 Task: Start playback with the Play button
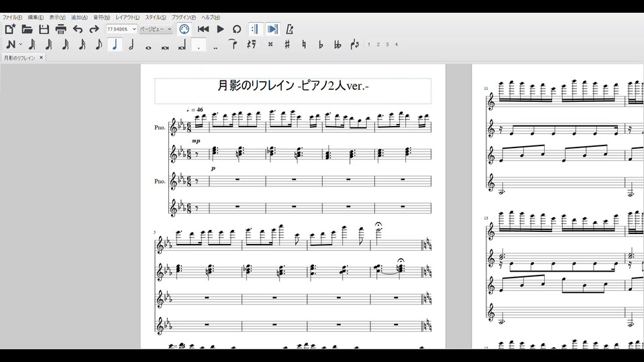point(220,29)
